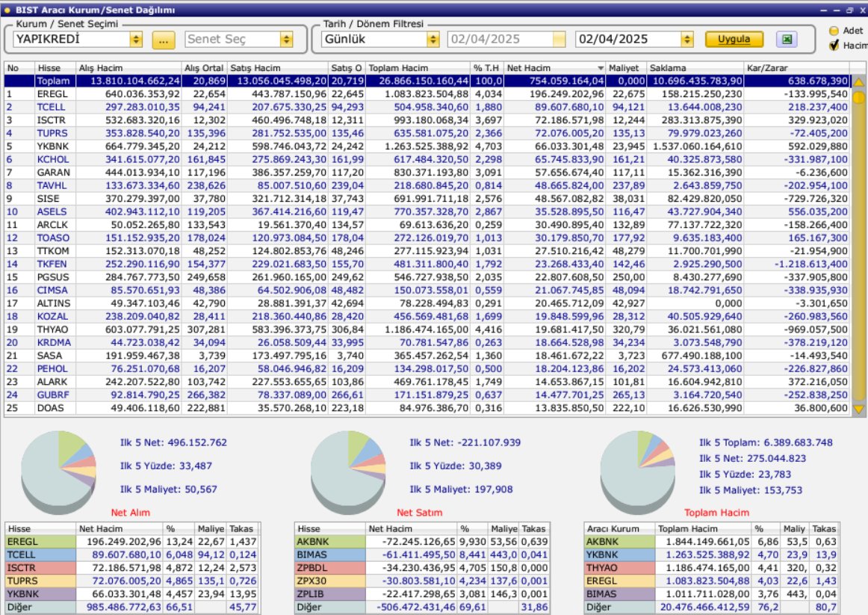Restore the window using the title bar icon

pos(849,10)
